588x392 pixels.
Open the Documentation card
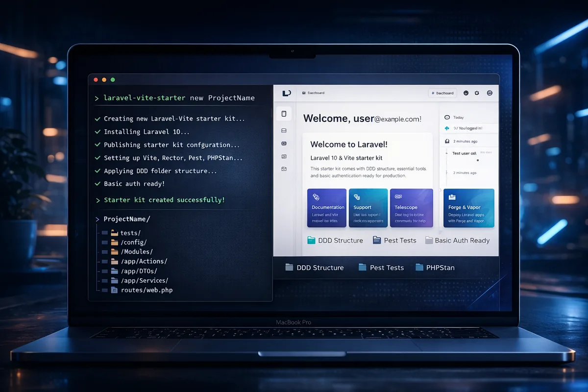(327, 208)
